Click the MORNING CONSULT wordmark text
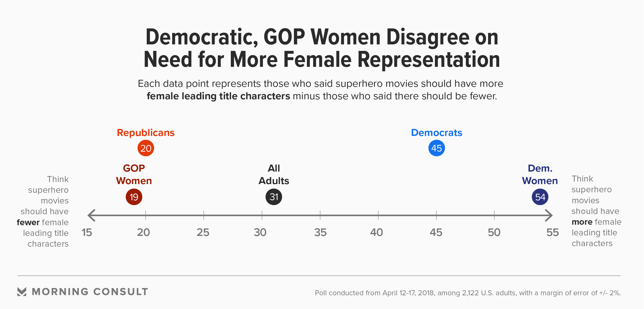Image resolution: width=644 pixels, height=309 pixels. pos(90,292)
